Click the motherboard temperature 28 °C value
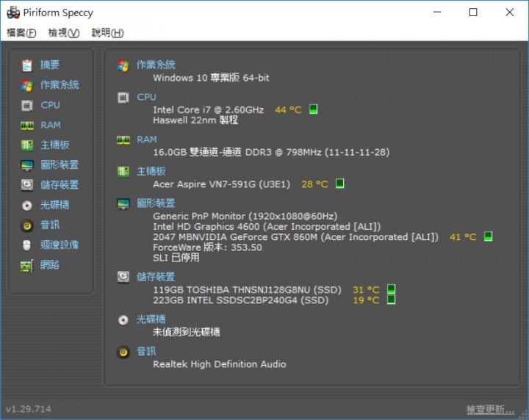 pyautogui.click(x=314, y=184)
